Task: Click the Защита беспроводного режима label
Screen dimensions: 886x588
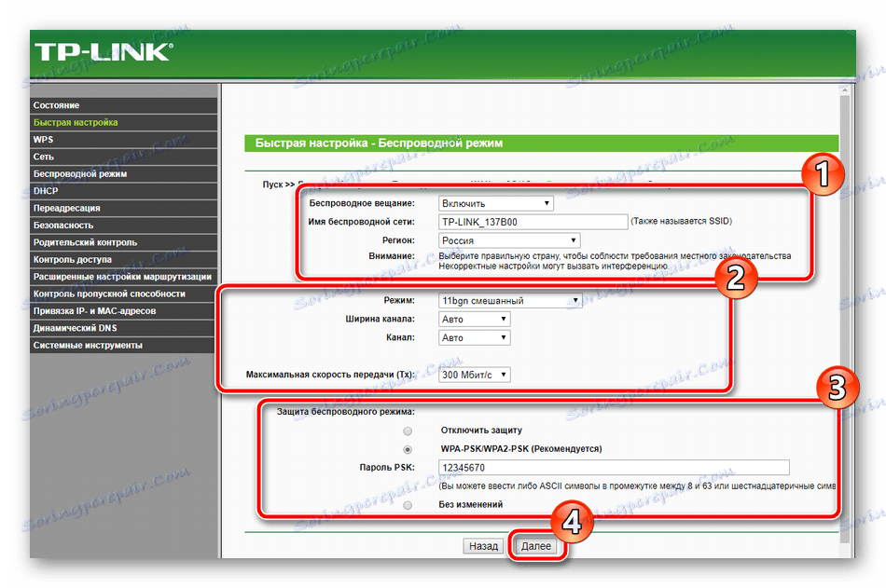Action: coord(345,412)
